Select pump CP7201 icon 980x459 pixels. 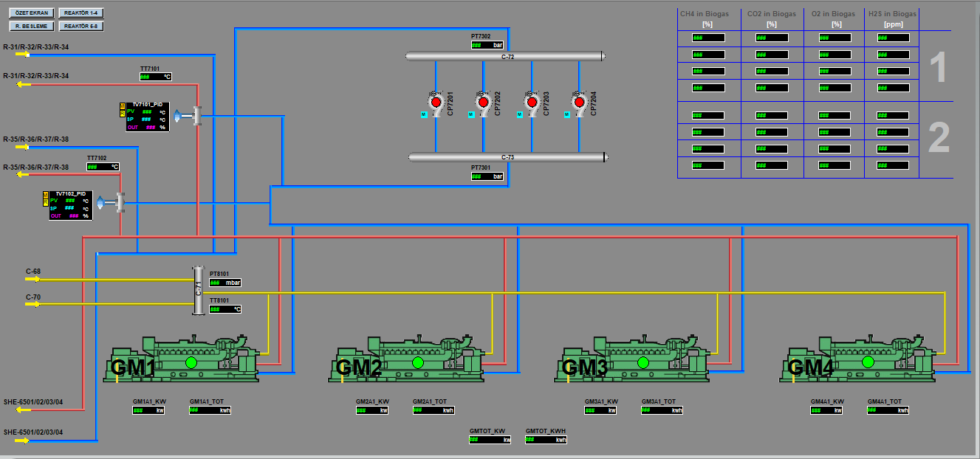(435, 102)
